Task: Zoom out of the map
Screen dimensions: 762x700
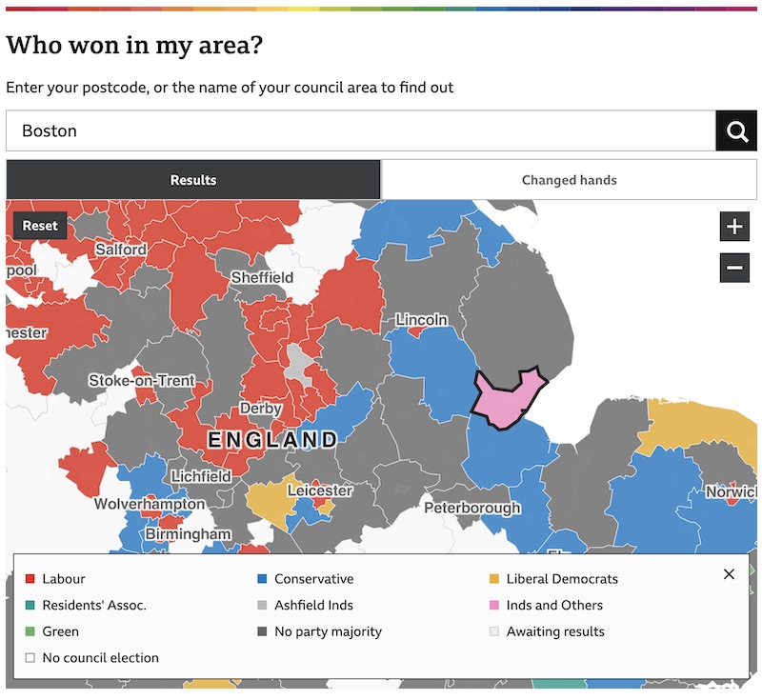Action: pos(733,268)
